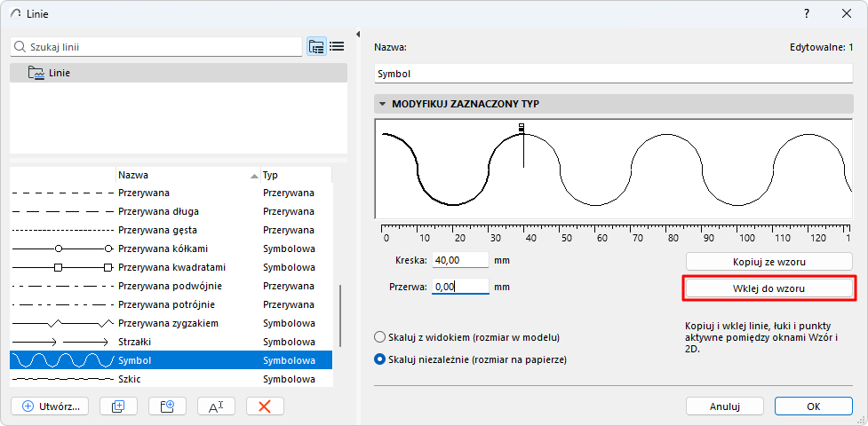Select the Przerywana gęsta row
This screenshot has height=426, width=868.
[171, 230]
